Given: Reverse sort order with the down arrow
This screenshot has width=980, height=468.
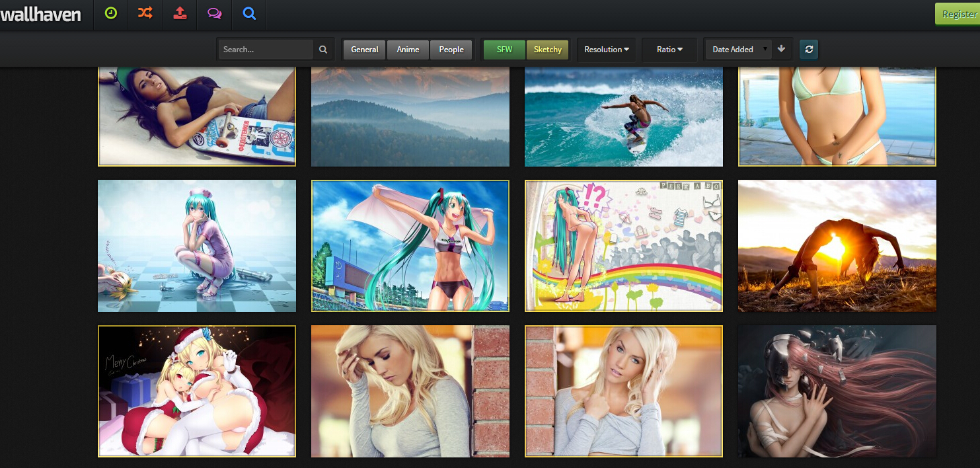Looking at the screenshot, I should click(782, 49).
